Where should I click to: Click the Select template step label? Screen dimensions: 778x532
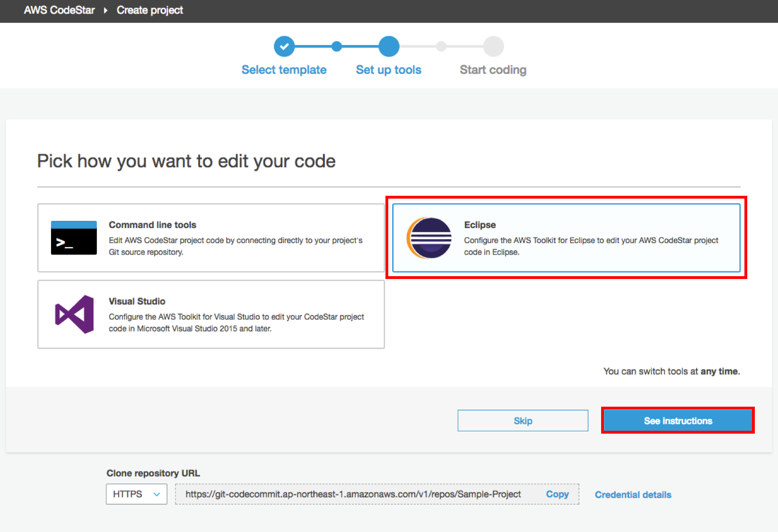pos(284,70)
